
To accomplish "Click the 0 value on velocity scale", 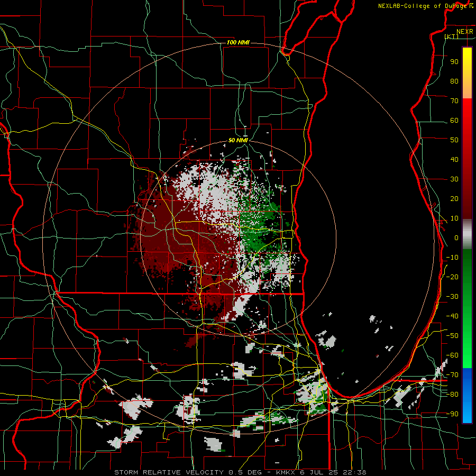I will point(456,237).
